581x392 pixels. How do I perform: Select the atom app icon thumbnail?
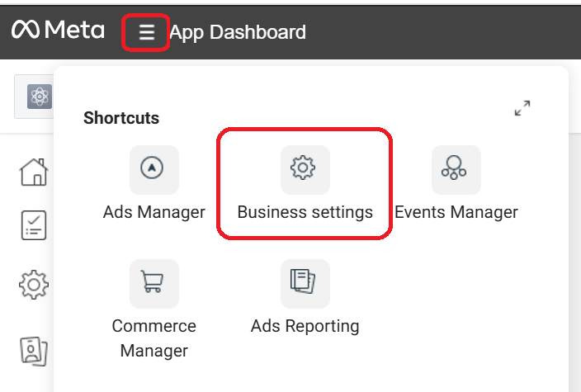click(x=40, y=97)
